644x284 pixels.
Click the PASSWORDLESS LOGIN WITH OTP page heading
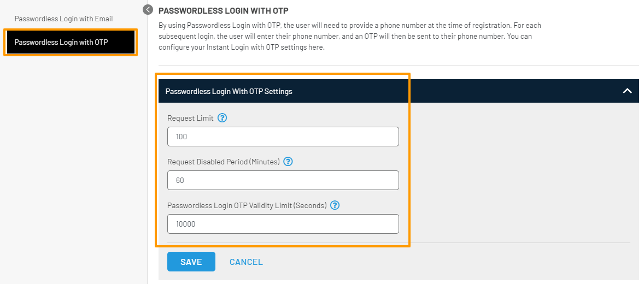tap(223, 10)
